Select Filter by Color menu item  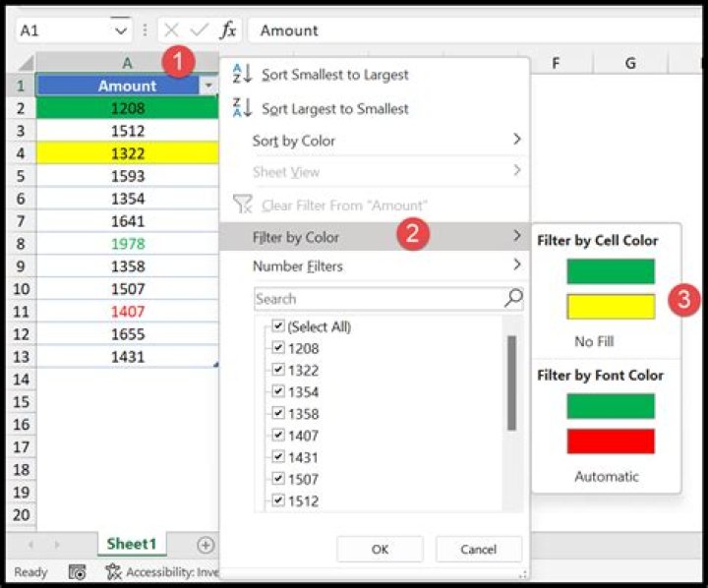pyautogui.click(x=374, y=237)
